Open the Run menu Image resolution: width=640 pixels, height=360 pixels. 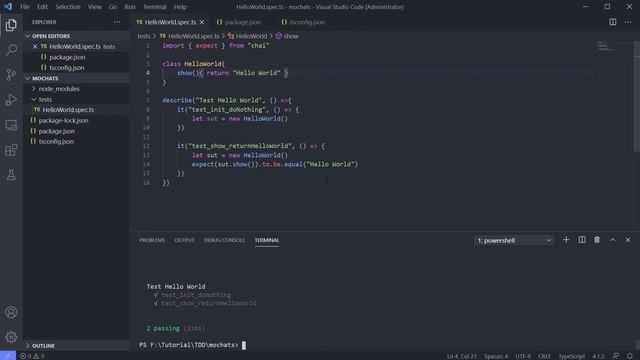tap(130, 7)
